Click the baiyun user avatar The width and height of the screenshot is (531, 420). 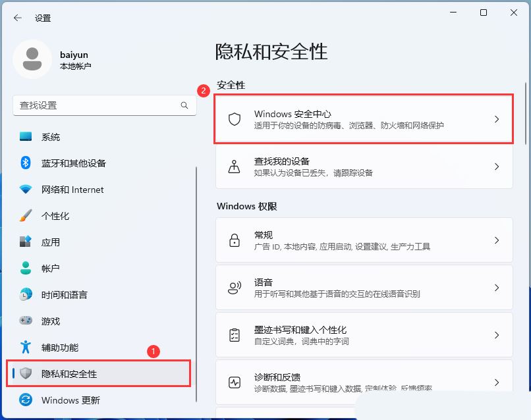point(32,59)
